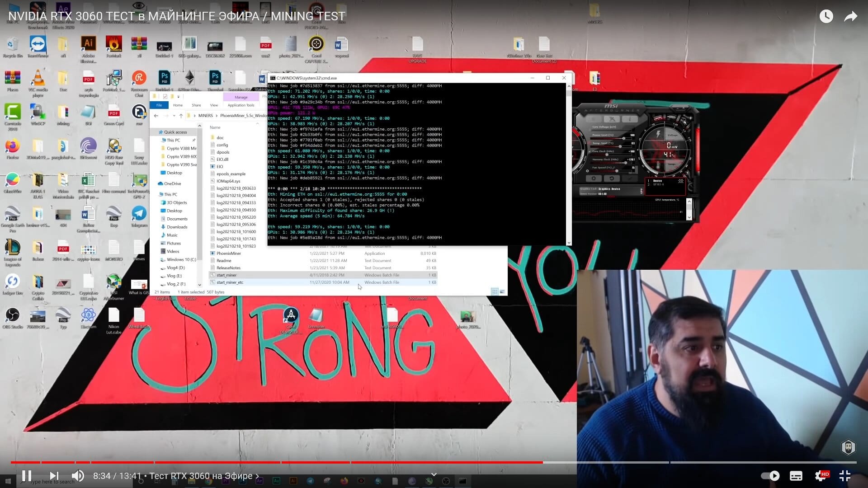Open MSI Afterburner settings gear
The height and width of the screenshot is (488, 868).
594,178
